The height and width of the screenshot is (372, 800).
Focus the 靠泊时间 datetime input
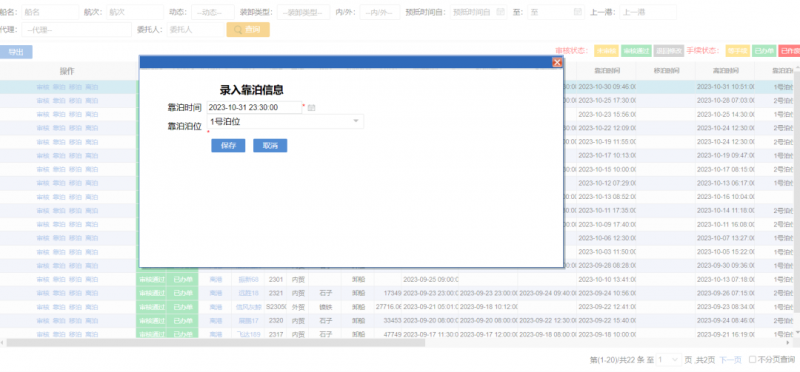[254, 108]
